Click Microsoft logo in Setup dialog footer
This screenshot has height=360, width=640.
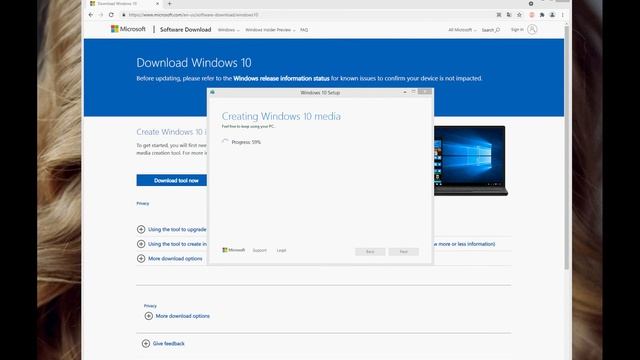pyautogui.click(x=233, y=250)
